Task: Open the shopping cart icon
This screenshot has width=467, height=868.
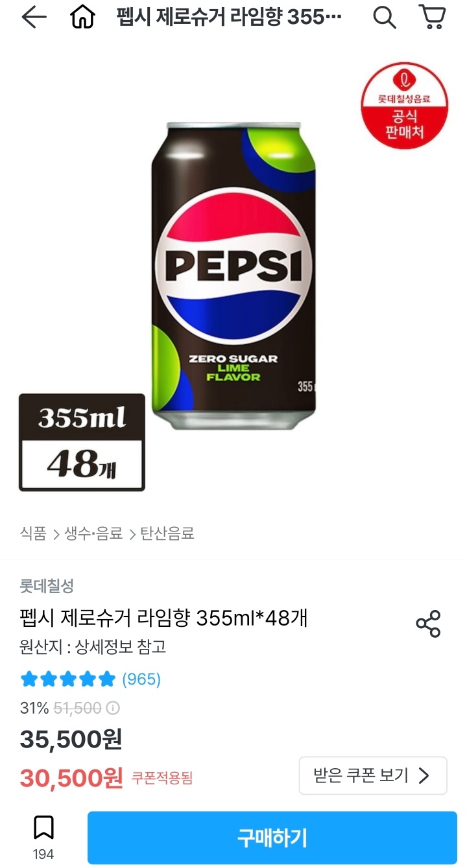Action: click(432, 18)
